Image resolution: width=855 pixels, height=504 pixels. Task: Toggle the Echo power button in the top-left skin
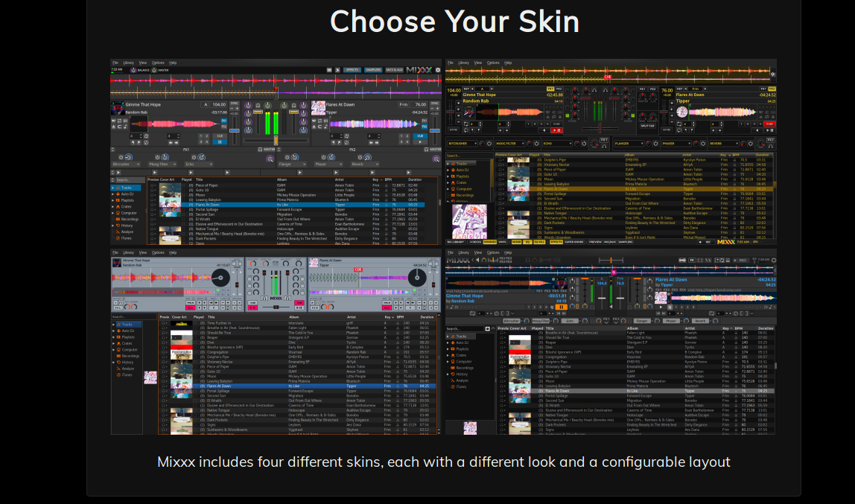point(194,158)
